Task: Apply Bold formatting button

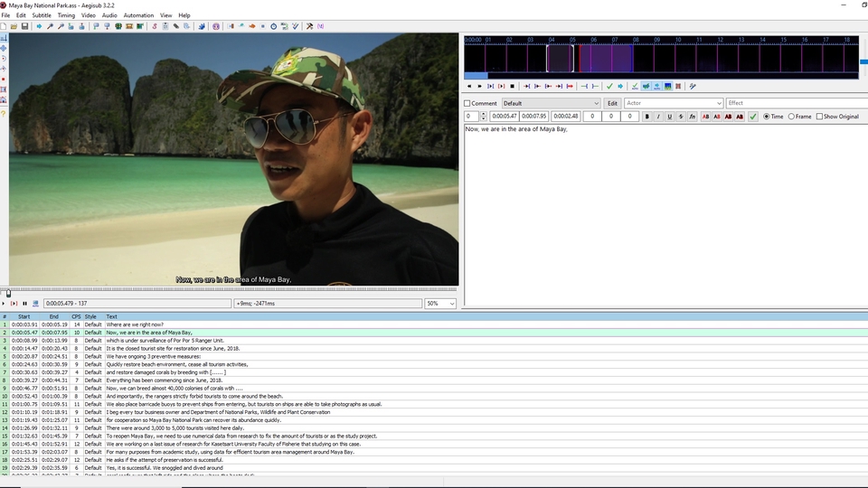Action: (646, 117)
